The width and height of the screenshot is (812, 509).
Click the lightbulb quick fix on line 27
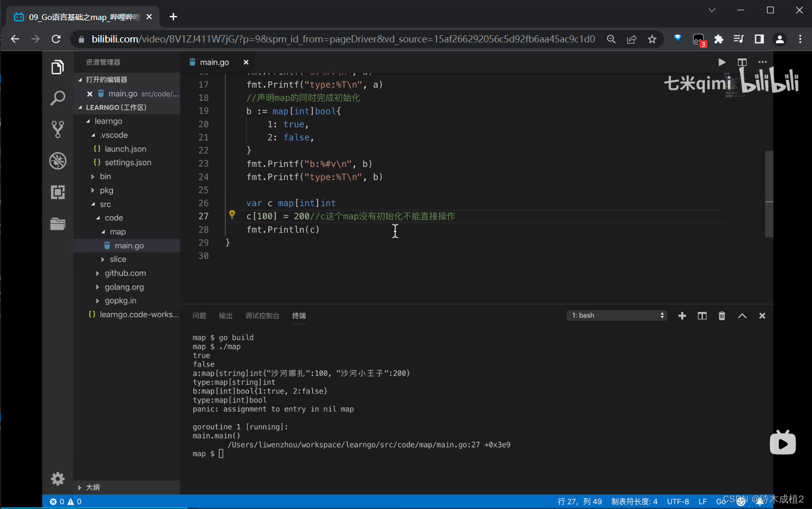[232, 215]
